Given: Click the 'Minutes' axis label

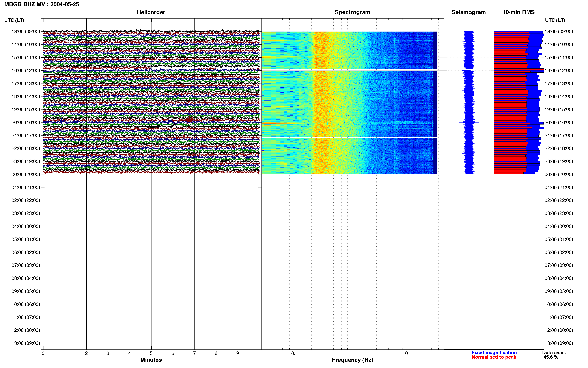Looking at the screenshot, I should click(151, 360).
